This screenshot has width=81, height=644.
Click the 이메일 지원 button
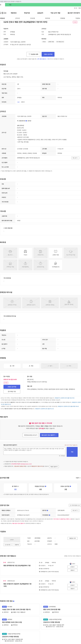pyautogui.click(x=12, y=391)
